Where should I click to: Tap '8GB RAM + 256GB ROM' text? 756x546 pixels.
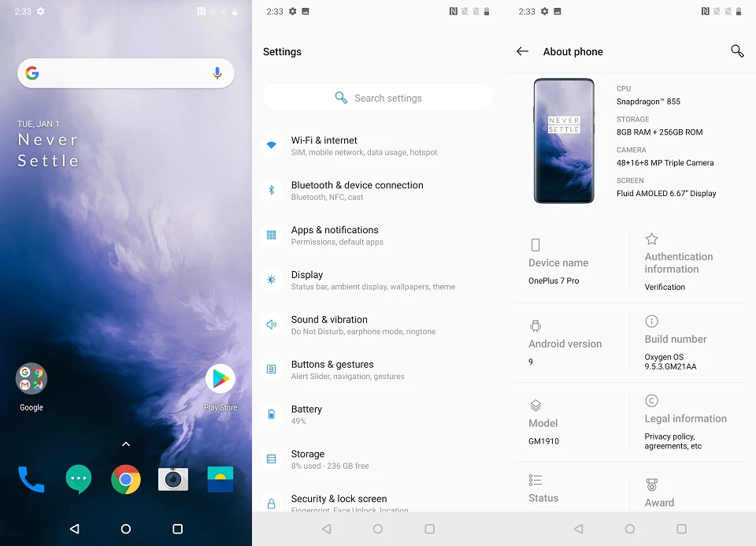point(659,132)
